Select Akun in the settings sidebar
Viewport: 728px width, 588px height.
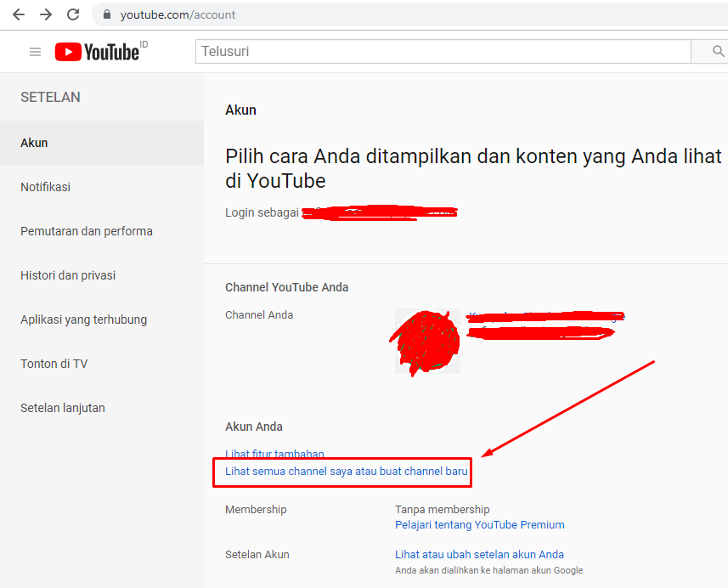tap(102, 143)
